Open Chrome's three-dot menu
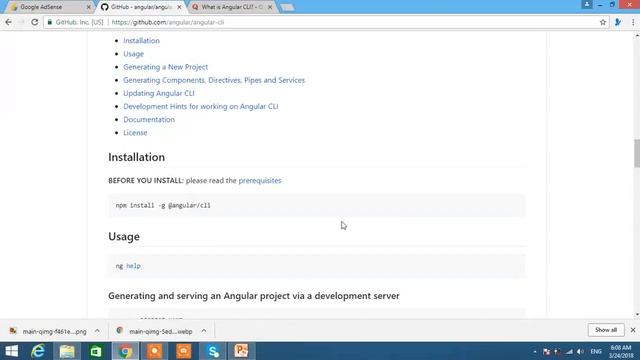Image resolution: width=640 pixels, height=360 pixels. (633, 22)
